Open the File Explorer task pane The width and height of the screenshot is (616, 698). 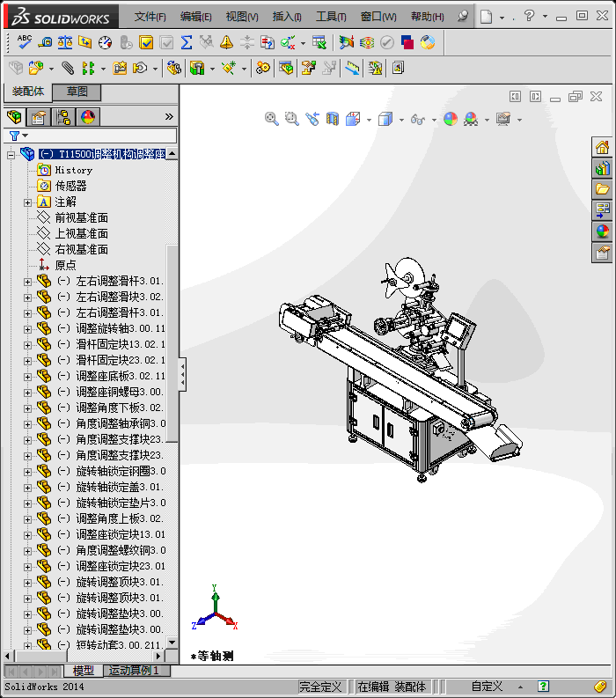[x=602, y=189]
